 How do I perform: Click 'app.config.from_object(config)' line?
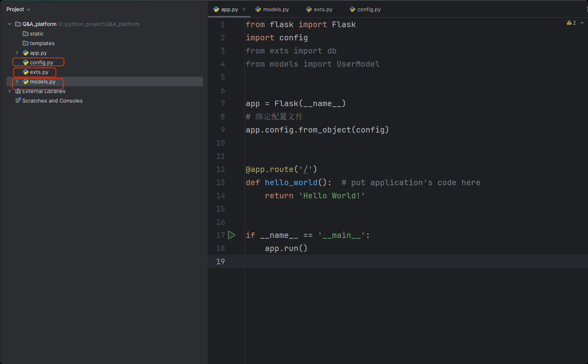click(317, 130)
